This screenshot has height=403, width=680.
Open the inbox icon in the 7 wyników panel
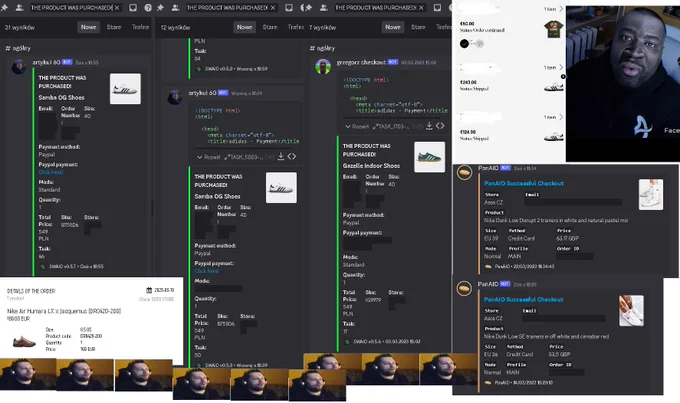[x=437, y=7]
